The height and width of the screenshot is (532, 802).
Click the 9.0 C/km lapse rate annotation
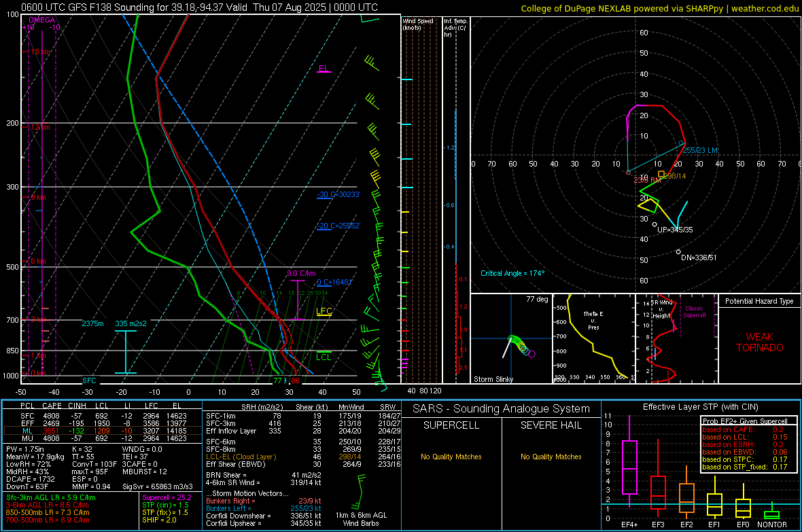click(x=301, y=273)
